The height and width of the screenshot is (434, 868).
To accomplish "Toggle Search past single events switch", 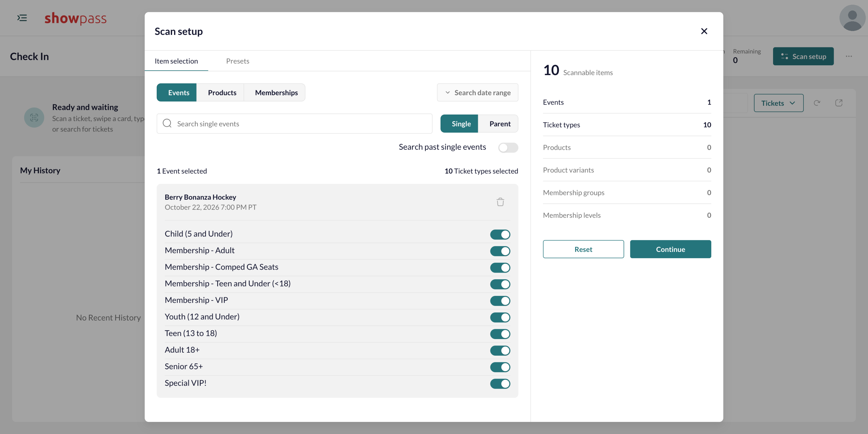I will point(508,147).
